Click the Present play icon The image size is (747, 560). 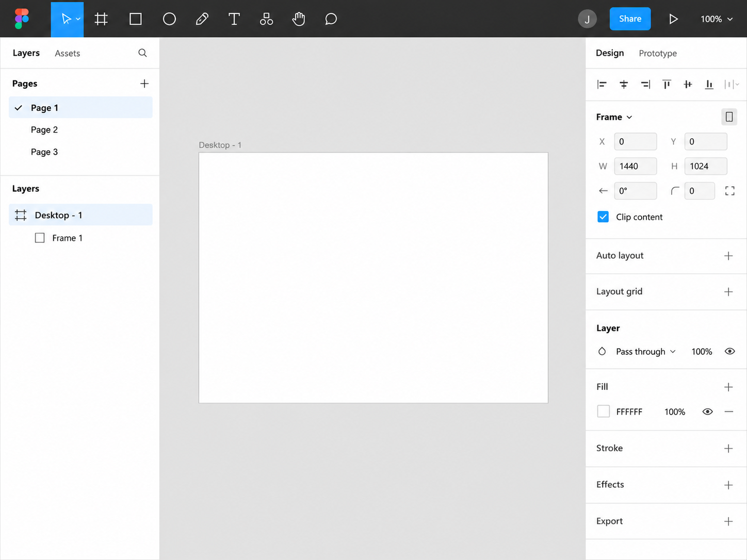673,19
